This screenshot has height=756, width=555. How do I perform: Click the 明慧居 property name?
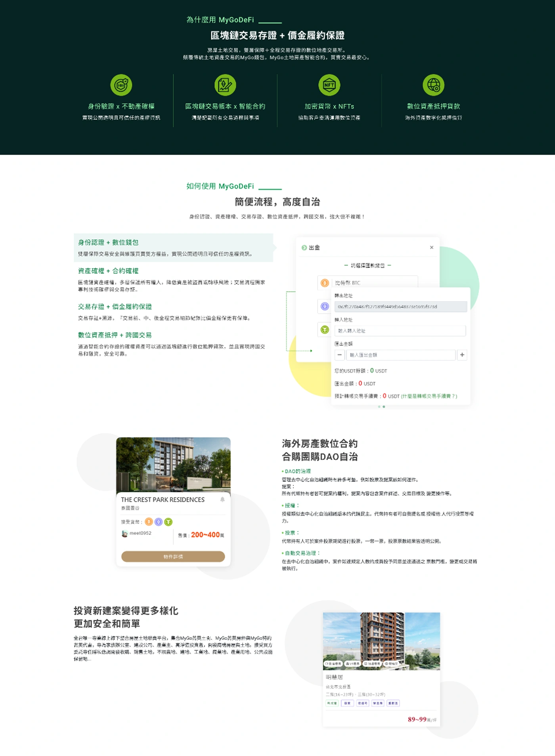point(334,677)
